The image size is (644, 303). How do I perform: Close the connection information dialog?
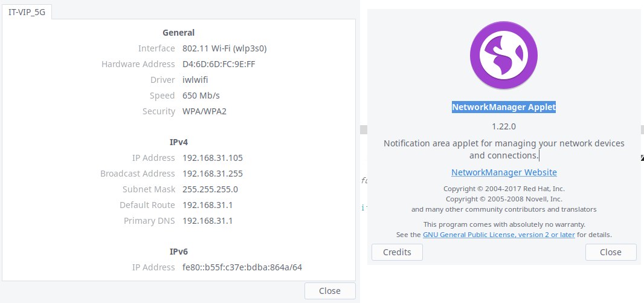(330, 291)
